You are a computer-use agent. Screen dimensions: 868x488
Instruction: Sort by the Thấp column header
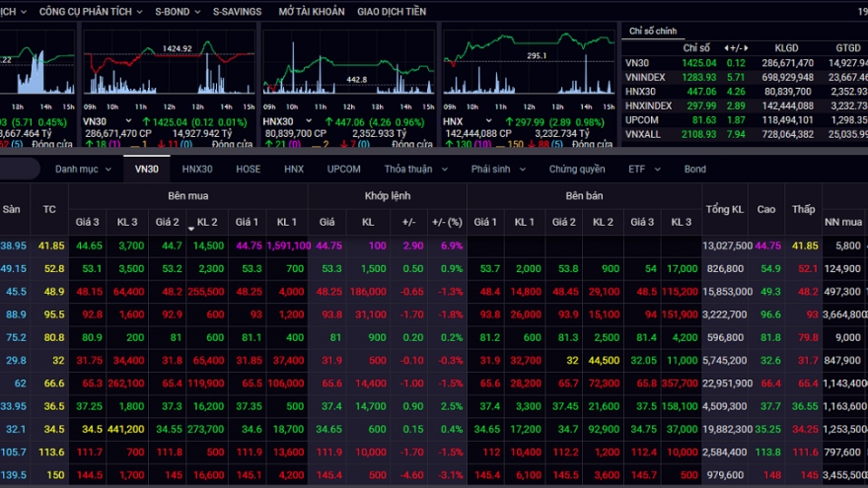click(803, 209)
